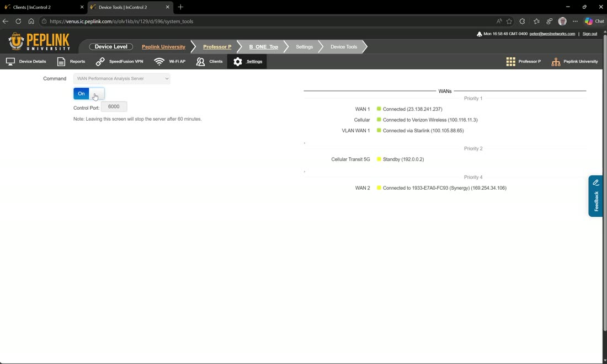Go back with browser back arrow

[6, 22]
